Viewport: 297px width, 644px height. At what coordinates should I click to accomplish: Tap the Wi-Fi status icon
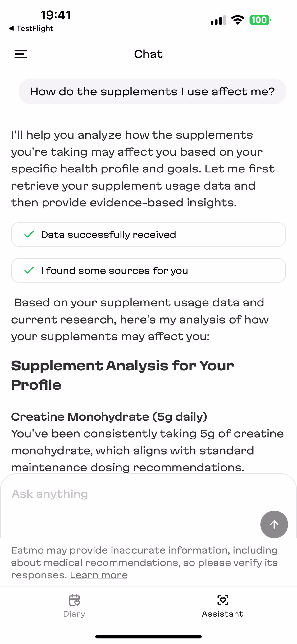pos(237,20)
